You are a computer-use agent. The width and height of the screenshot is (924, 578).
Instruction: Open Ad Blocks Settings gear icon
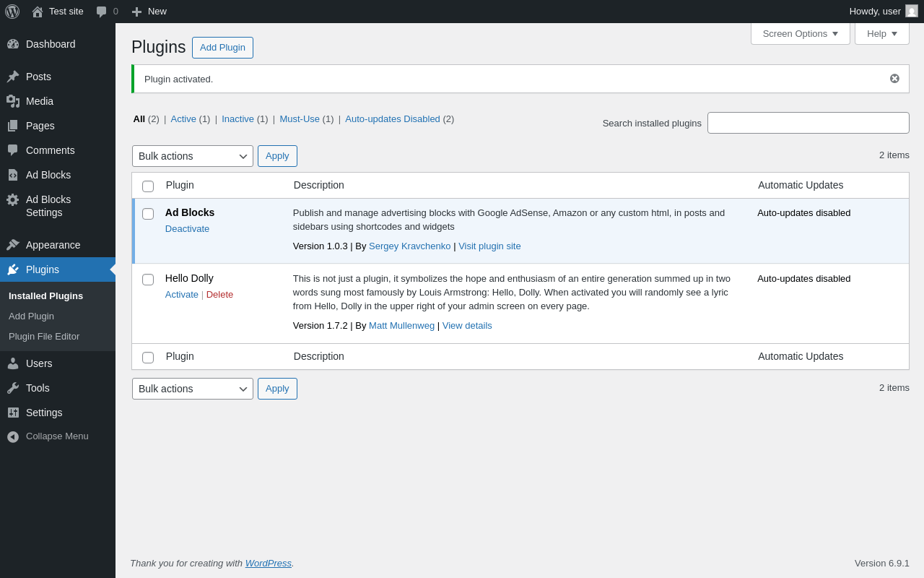(x=13, y=200)
